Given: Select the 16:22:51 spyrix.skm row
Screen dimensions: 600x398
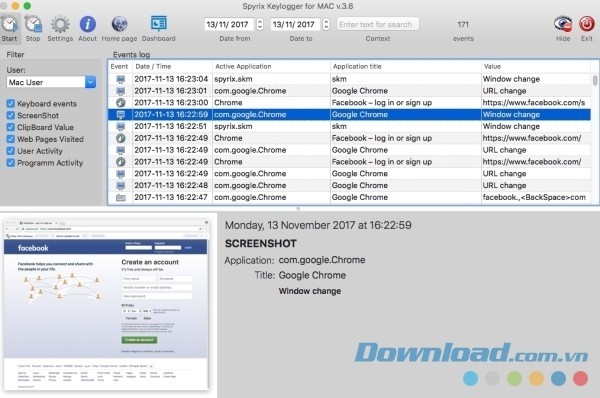Looking at the screenshot, I should tap(349, 126).
